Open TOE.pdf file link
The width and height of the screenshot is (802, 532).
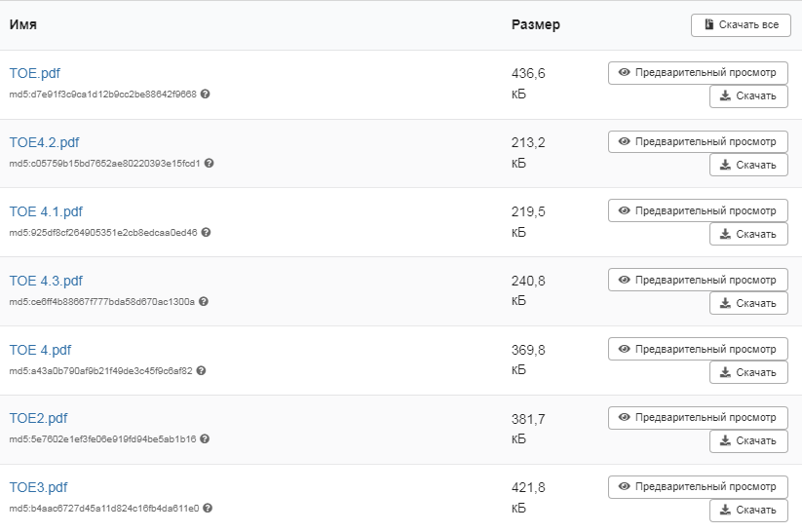(35, 73)
